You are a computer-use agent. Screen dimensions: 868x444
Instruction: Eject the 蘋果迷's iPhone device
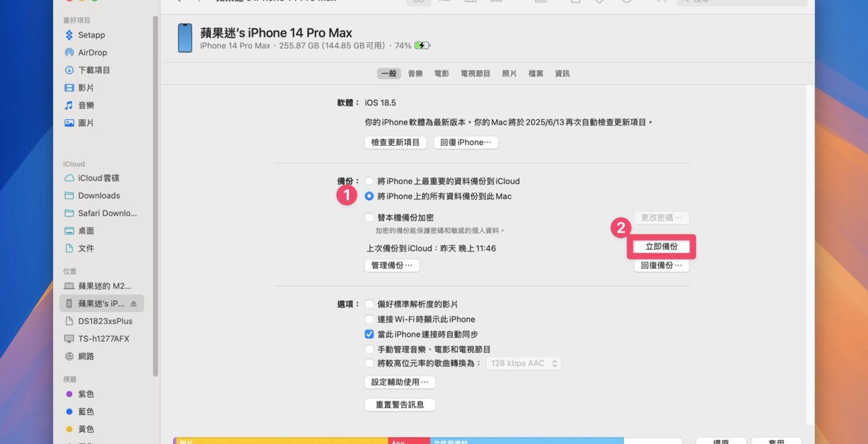[134, 304]
